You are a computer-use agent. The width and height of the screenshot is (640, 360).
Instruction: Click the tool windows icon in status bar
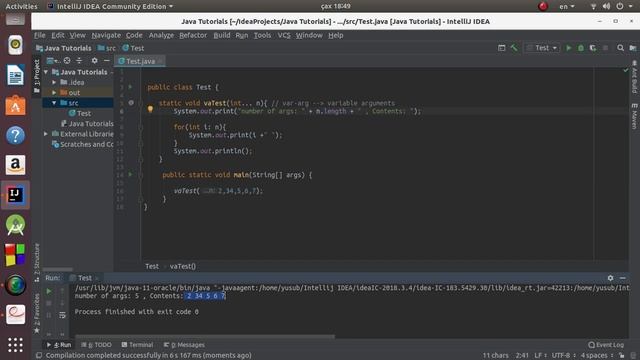[39, 356]
